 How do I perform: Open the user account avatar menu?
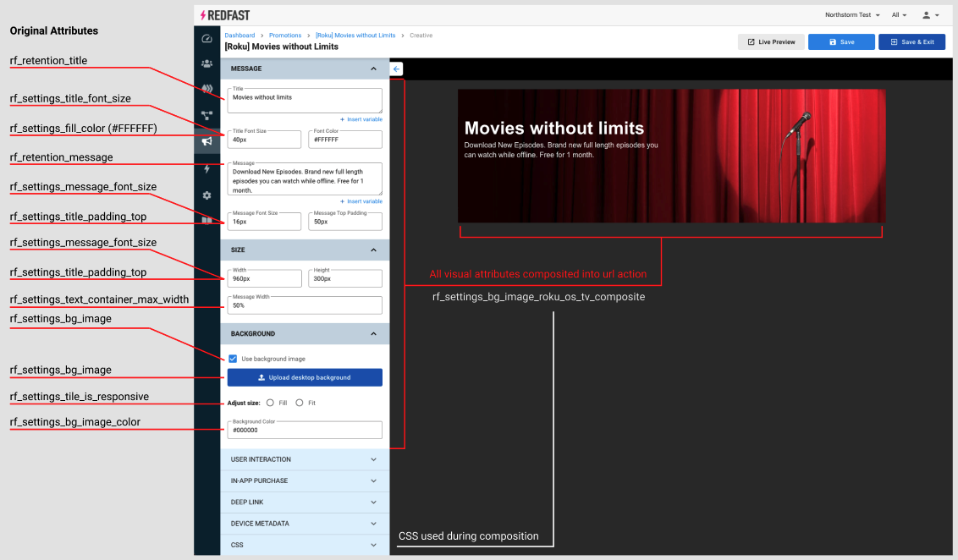coord(931,15)
